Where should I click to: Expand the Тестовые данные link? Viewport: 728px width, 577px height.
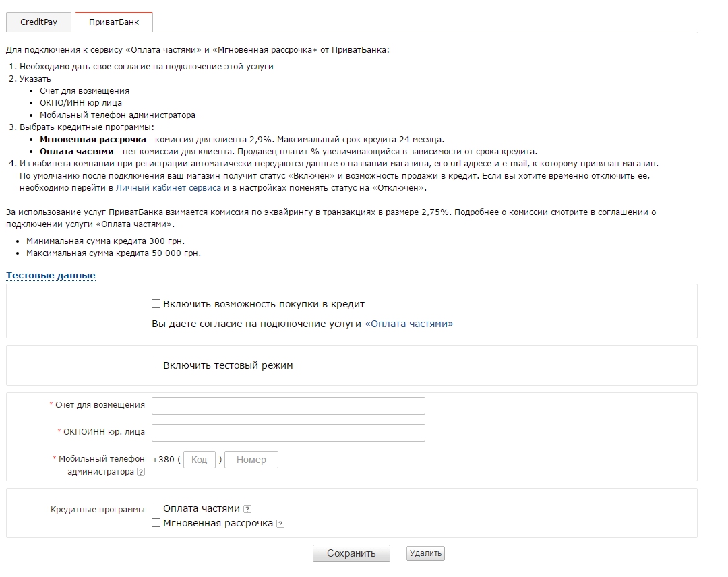51,276
